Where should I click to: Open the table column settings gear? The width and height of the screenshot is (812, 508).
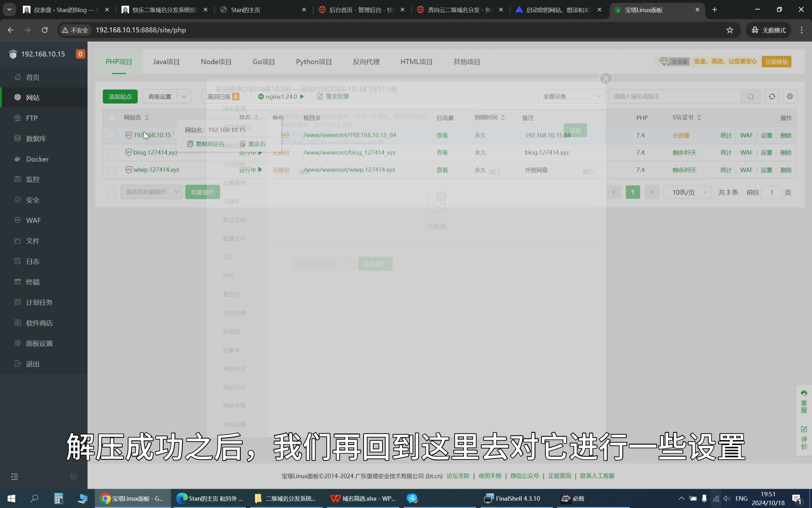click(x=790, y=96)
